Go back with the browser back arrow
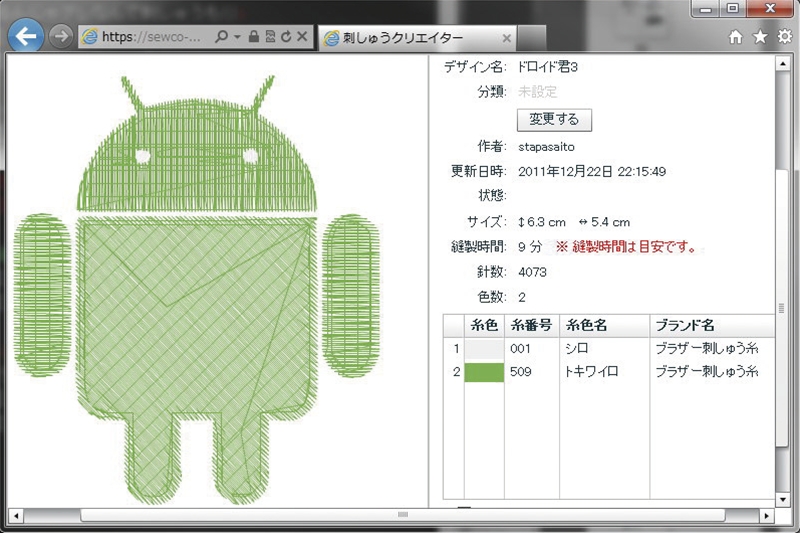 pyautogui.click(x=26, y=36)
